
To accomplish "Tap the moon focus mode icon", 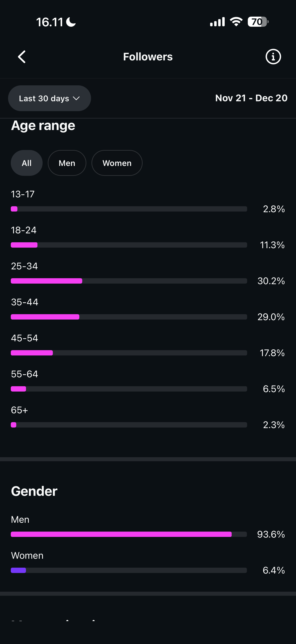I will pos(71,22).
